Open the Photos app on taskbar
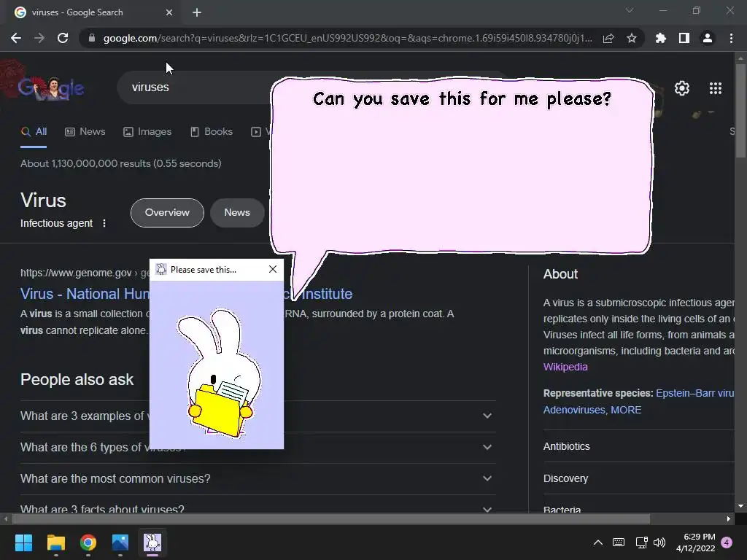 tap(120, 542)
